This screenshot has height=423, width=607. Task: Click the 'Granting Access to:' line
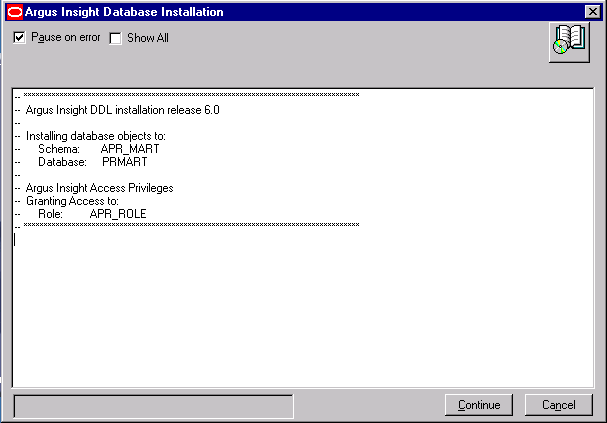pos(72,201)
